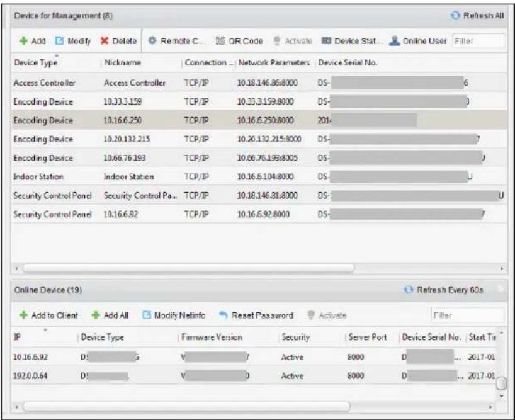Click the Online Device horizontal scrollbar

(x=186, y=407)
